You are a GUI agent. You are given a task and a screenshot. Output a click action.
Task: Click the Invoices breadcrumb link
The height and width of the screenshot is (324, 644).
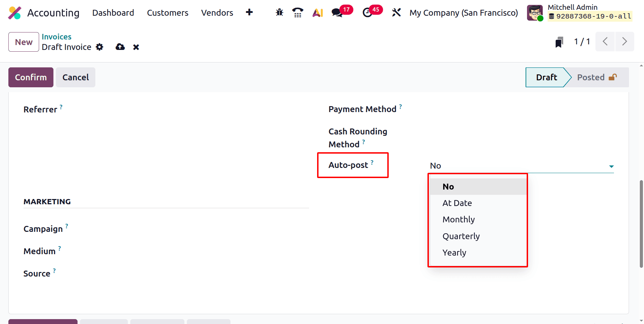(x=56, y=36)
